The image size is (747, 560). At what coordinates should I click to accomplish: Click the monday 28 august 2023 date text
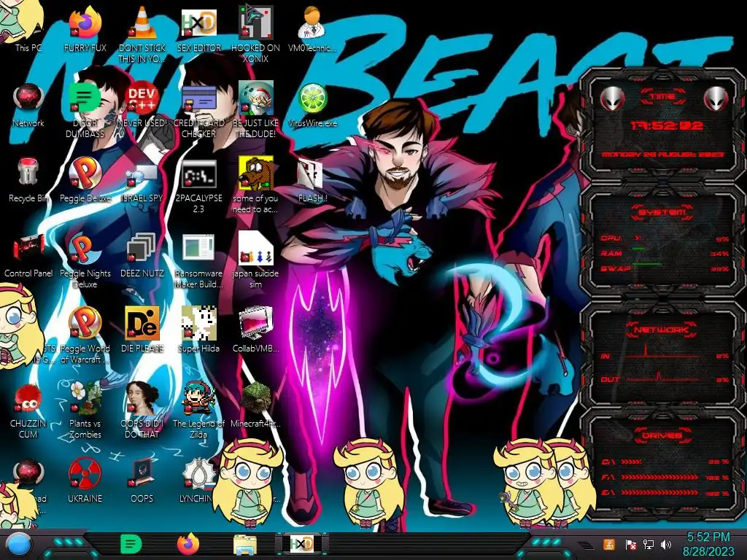coord(662,155)
